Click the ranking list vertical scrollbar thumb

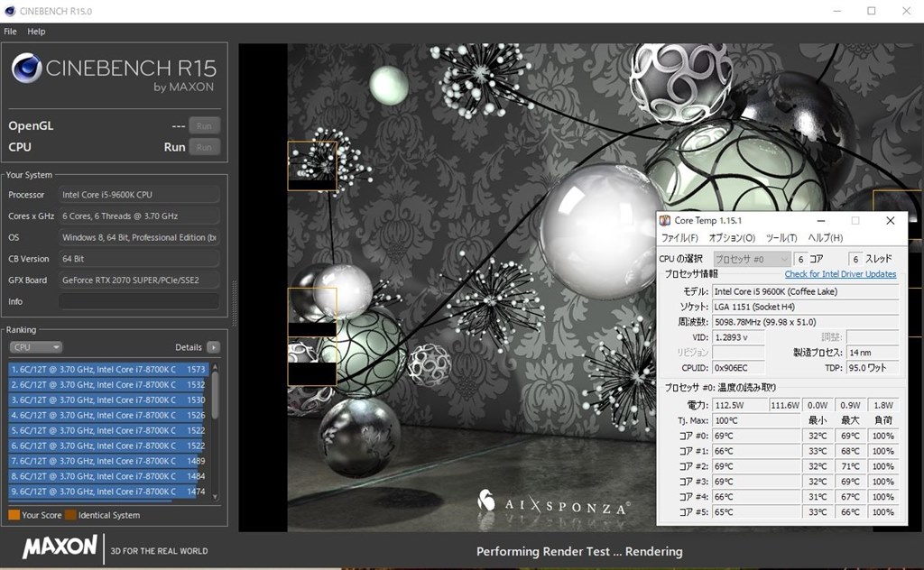(x=215, y=395)
